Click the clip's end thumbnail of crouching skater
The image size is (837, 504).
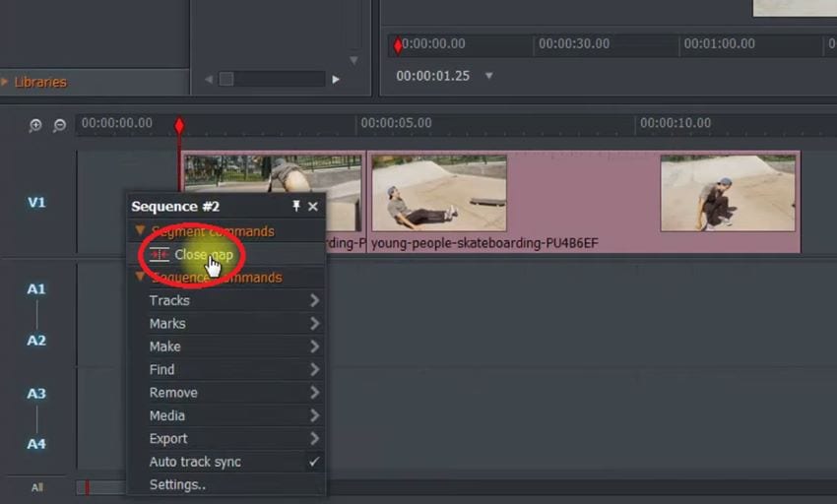(x=728, y=193)
